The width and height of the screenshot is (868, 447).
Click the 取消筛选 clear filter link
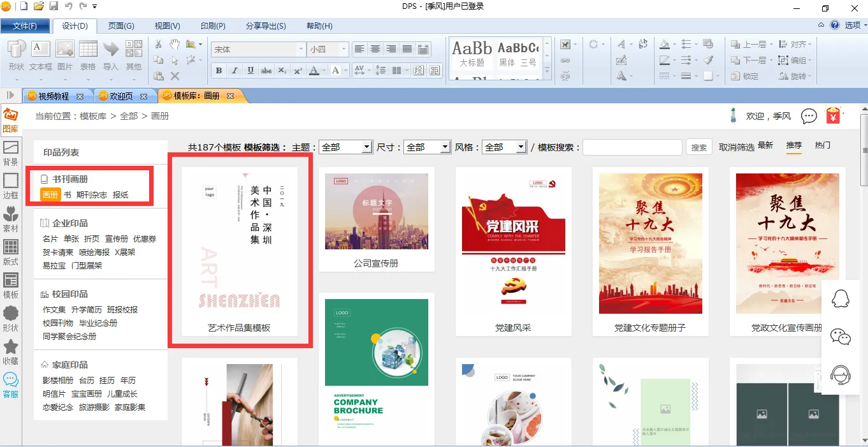click(x=736, y=147)
